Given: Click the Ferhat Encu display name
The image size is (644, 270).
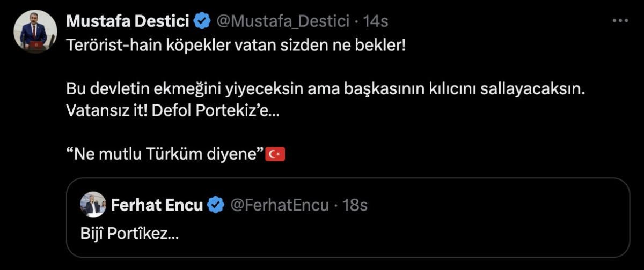Looking at the screenshot, I should [157, 205].
